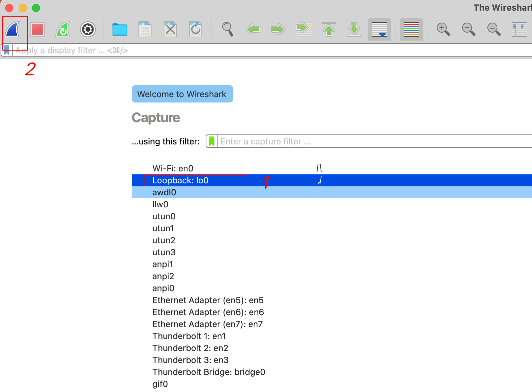Select Thunderbolt Bridge: bridge0 interface

pyautogui.click(x=332, y=372)
